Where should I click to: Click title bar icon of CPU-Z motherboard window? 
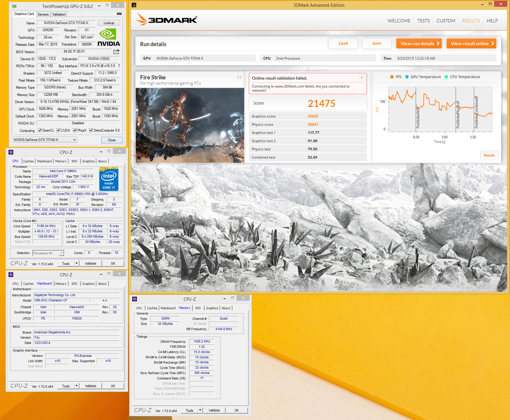tap(11, 275)
